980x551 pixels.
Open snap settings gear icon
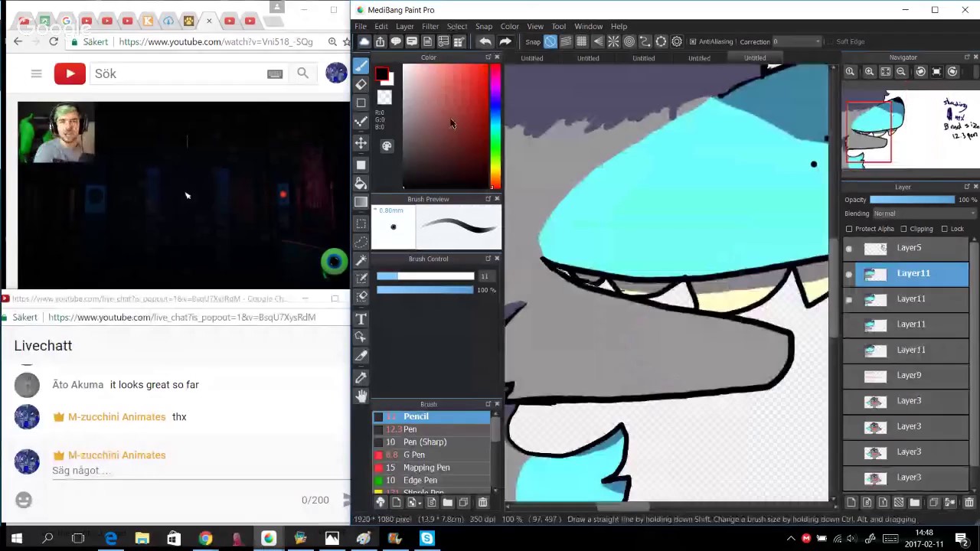coord(677,41)
